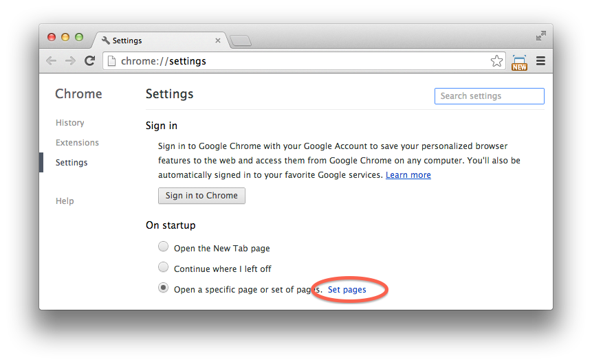Reload the current page

(89, 61)
